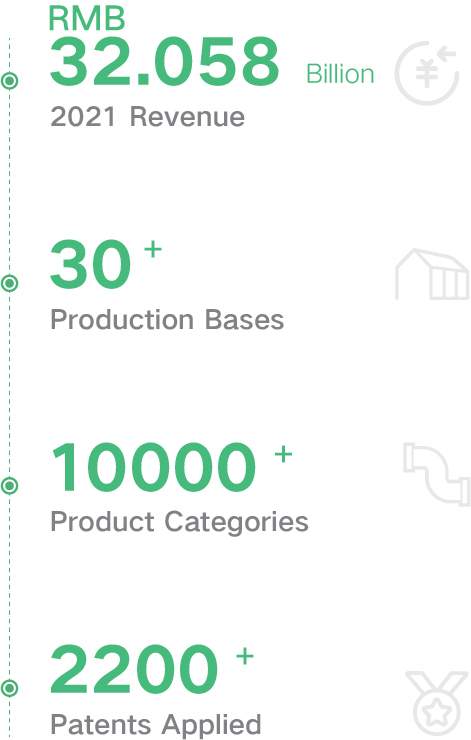
Task: Click the Production Bases caption
Action: point(167,320)
